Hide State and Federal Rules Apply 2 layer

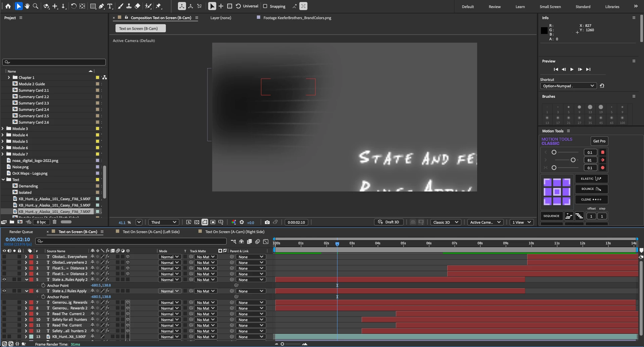click(4, 279)
